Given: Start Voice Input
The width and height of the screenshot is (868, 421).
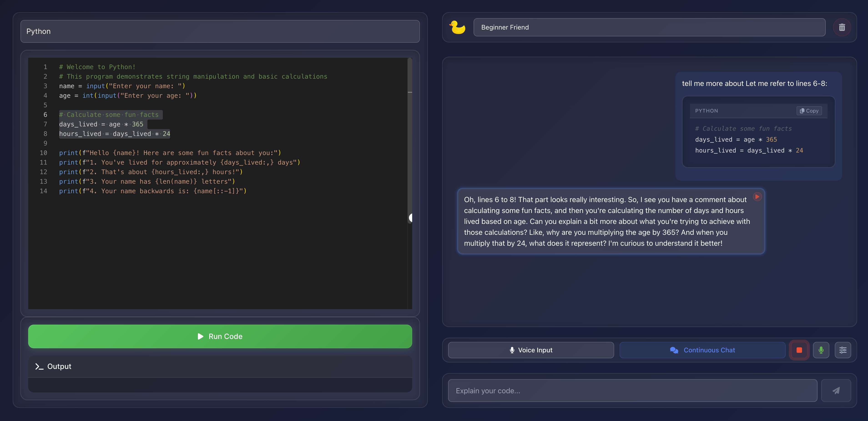Looking at the screenshot, I should tap(531, 350).
